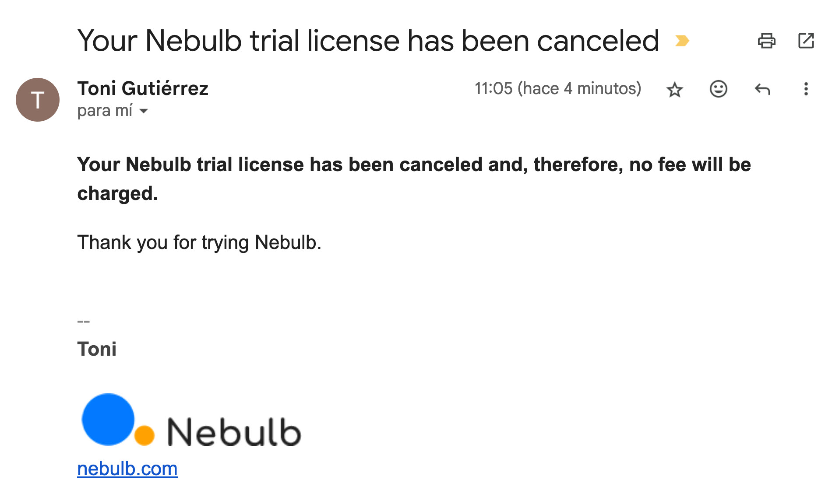Click the bold signature name "Toni"
The image size is (832, 504).
coord(97,349)
